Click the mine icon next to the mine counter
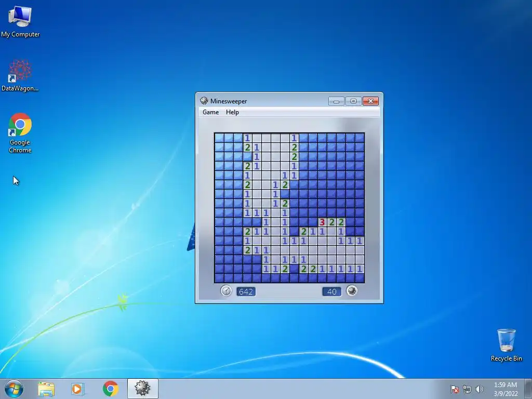532x399 pixels. (x=352, y=291)
